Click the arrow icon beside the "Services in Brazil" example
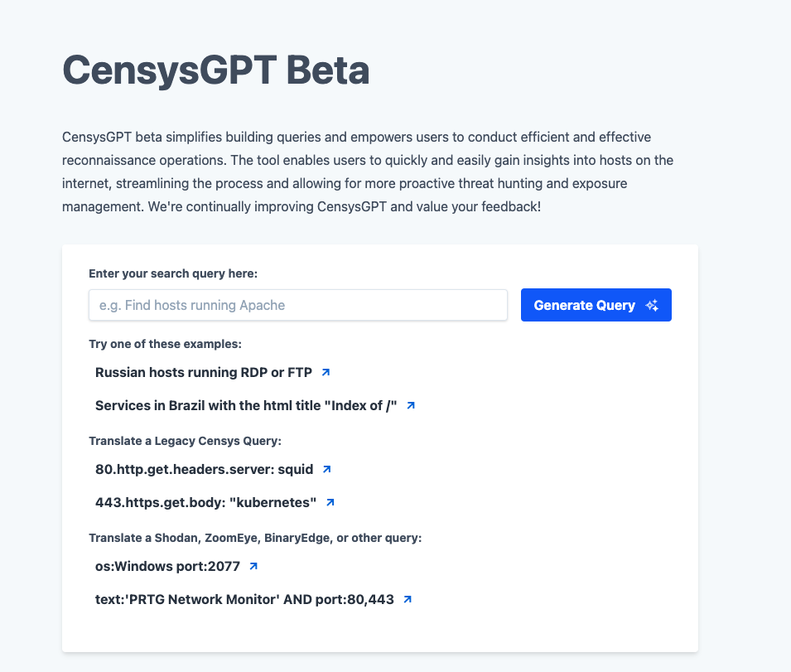This screenshot has width=791, height=672. pos(411,405)
